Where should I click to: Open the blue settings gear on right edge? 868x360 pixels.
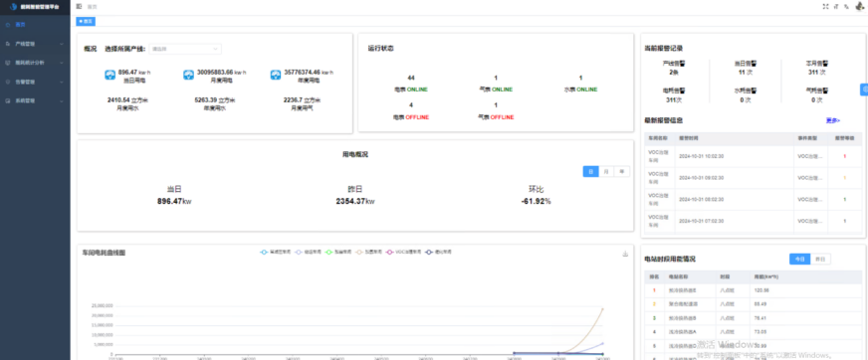point(864,90)
